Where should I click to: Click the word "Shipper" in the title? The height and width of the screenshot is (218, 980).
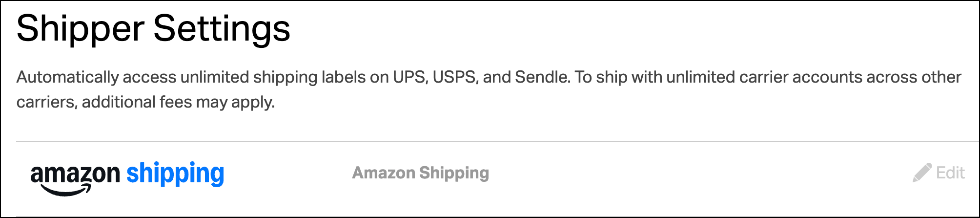click(81, 29)
